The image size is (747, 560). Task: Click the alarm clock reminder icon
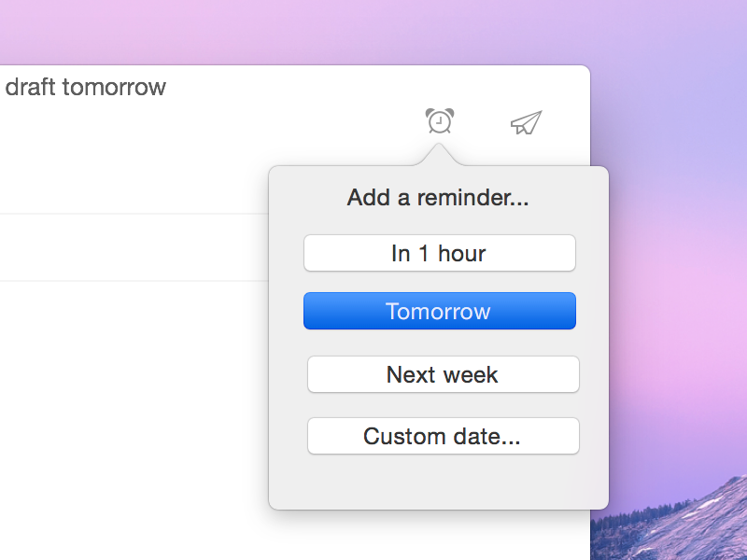pos(440,121)
